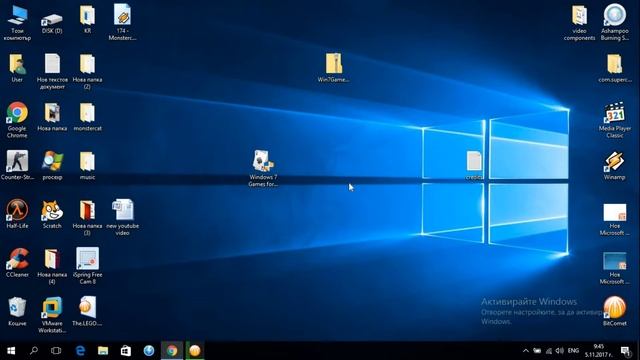The height and width of the screenshot is (360, 640).
Task: Open the User folder icon
Action: click(17, 68)
